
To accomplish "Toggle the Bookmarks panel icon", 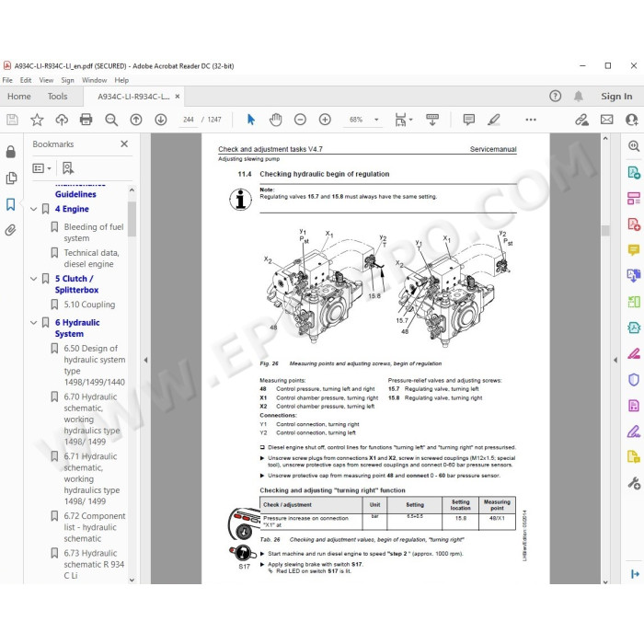I will coord(11,204).
